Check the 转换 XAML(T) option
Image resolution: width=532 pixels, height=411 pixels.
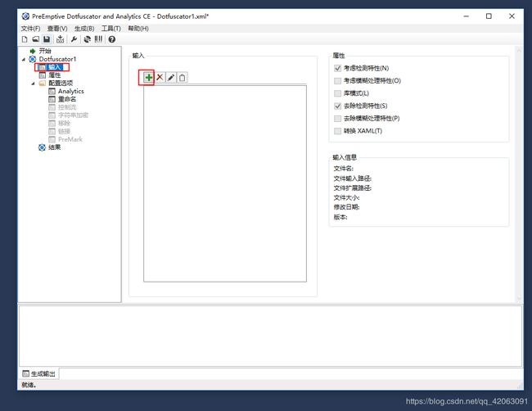tap(337, 131)
